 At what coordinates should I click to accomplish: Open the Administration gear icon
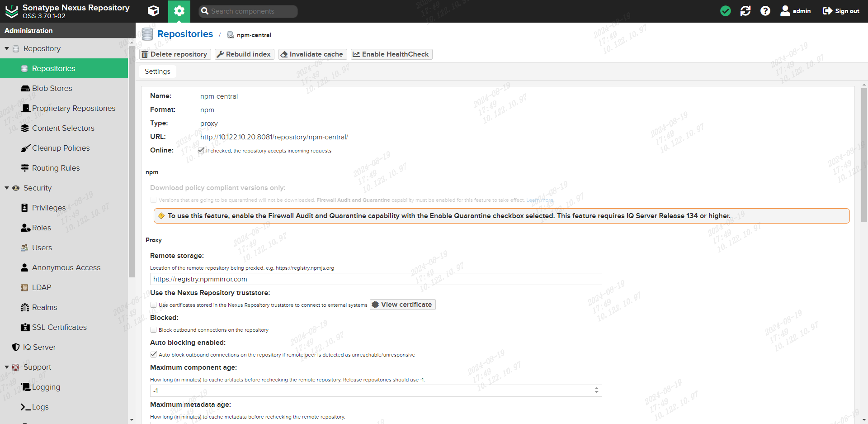click(179, 11)
